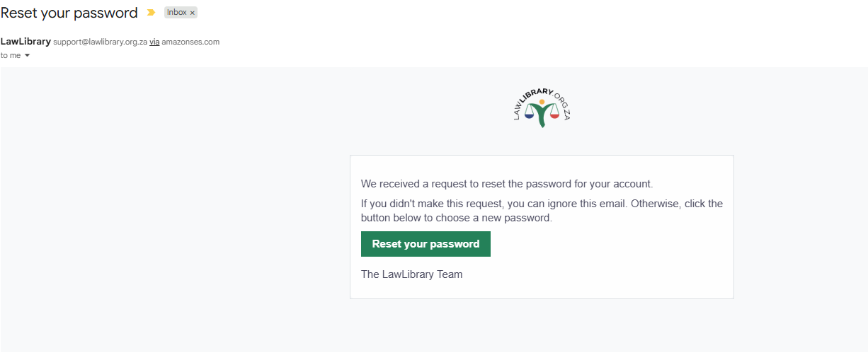
Task: Click the yellow importance marker
Action: tap(151, 13)
